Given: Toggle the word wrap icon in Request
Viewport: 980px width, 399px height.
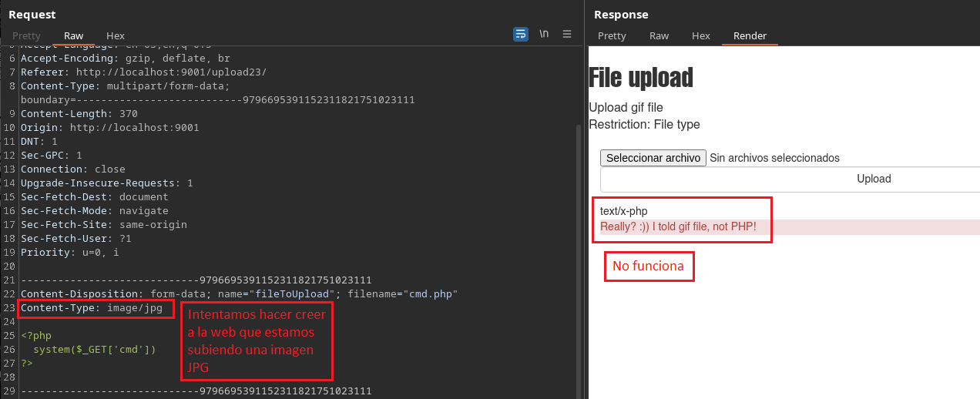Looking at the screenshot, I should click(x=521, y=34).
